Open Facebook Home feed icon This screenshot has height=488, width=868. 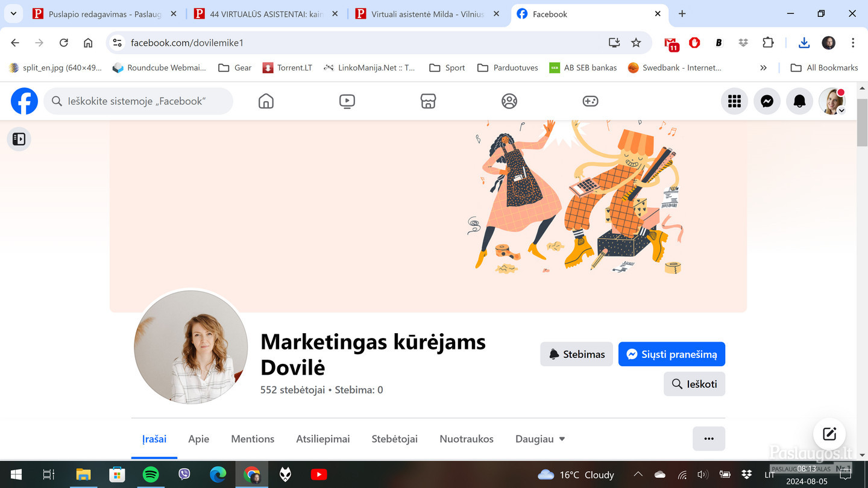click(x=266, y=101)
